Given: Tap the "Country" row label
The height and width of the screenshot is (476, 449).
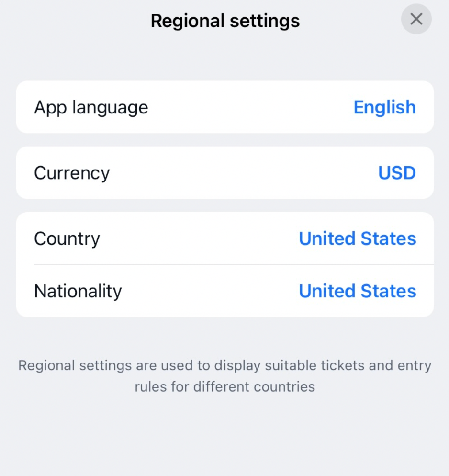Looking at the screenshot, I should click(x=67, y=238).
